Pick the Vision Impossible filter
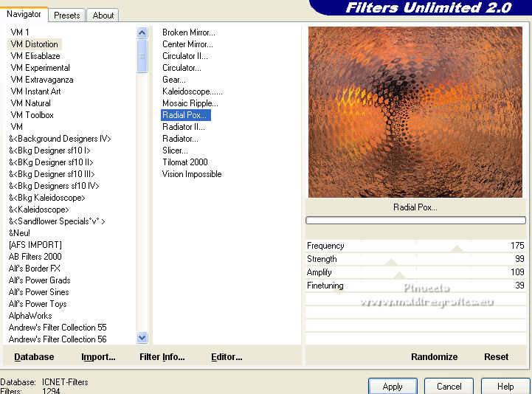Image resolution: width=532 pixels, height=394 pixels. [x=192, y=173]
